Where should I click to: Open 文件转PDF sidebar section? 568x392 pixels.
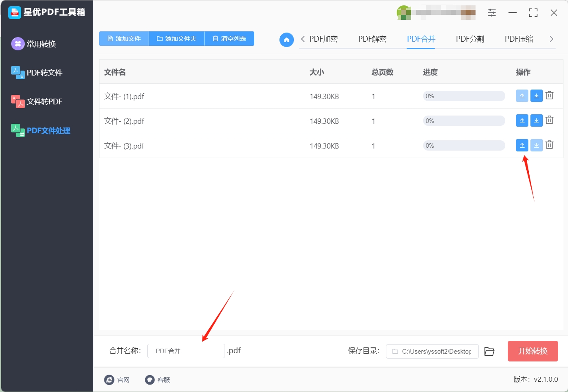(37, 102)
